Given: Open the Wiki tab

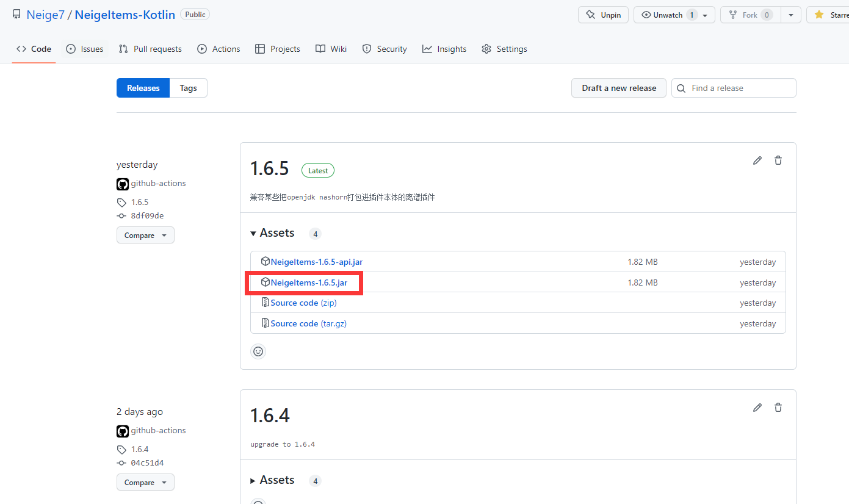Looking at the screenshot, I should (331, 49).
